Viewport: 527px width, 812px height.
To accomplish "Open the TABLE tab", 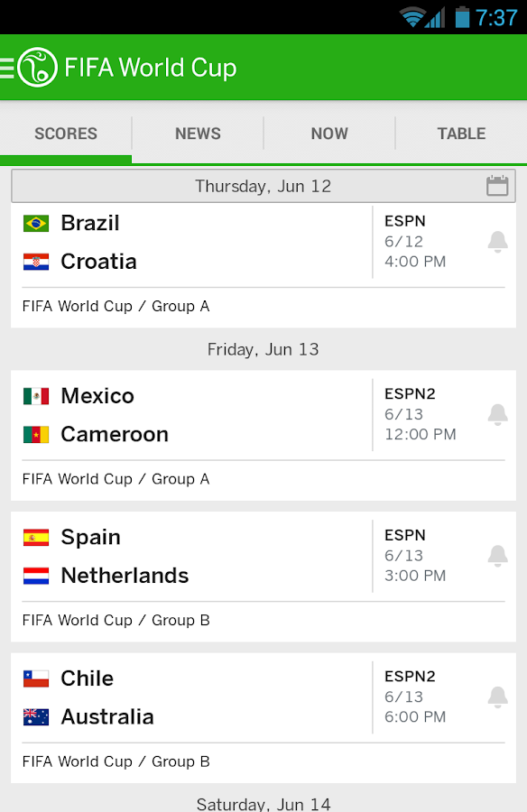I will pyautogui.click(x=461, y=134).
